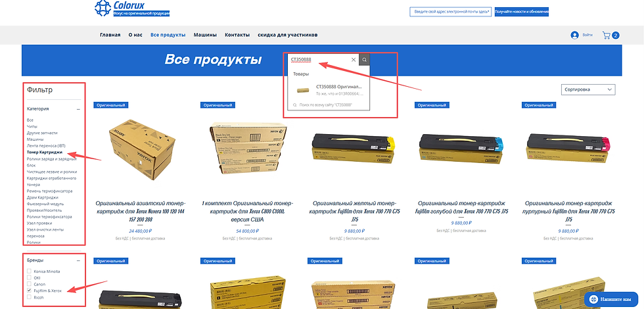Viewport: 644px width, 309px height.
Task: Check the OKI brand checkbox
Action: tap(29, 277)
